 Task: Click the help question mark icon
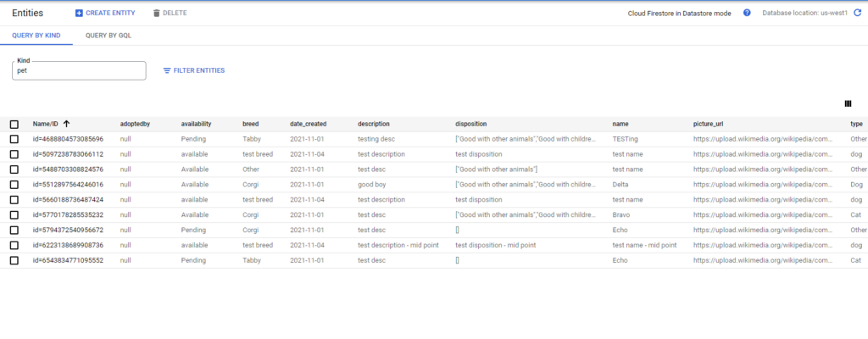pyautogui.click(x=747, y=14)
